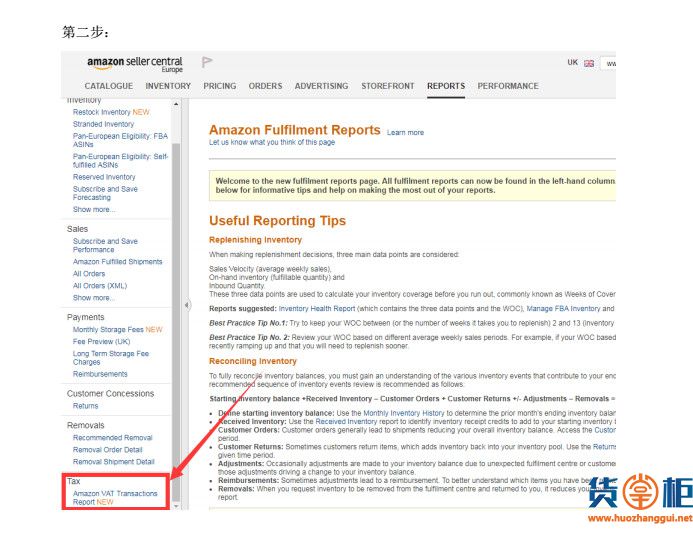Click Let us know what you think link
The width and height of the screenshot is (693, 536).
coord(272,142)
